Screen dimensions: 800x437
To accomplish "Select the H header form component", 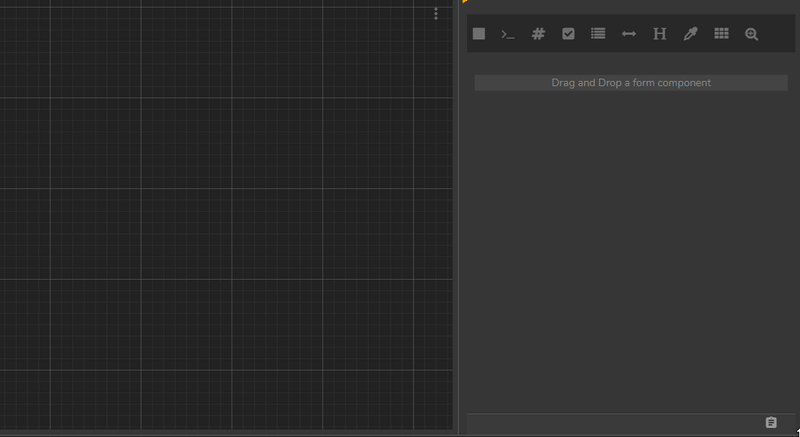I will pos(660,34).
